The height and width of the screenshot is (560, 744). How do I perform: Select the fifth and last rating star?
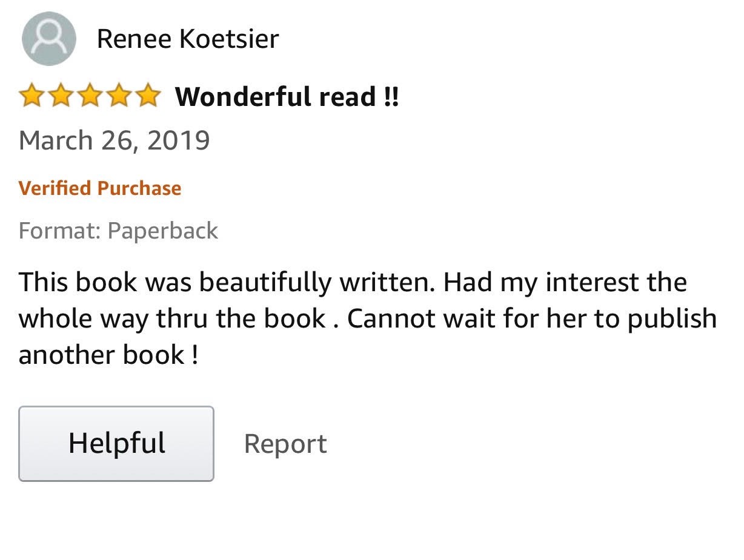pos(147,96)
